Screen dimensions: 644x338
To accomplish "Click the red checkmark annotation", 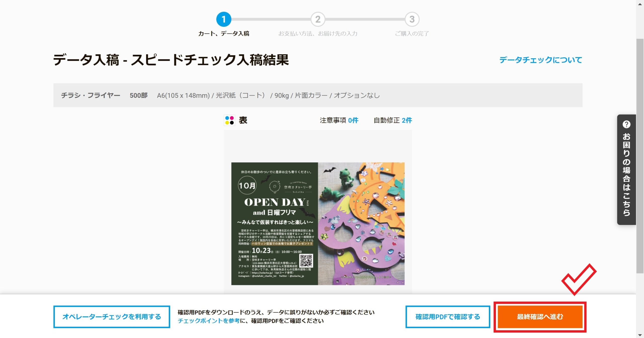I will pyautogui.click(x=579, y=279).
